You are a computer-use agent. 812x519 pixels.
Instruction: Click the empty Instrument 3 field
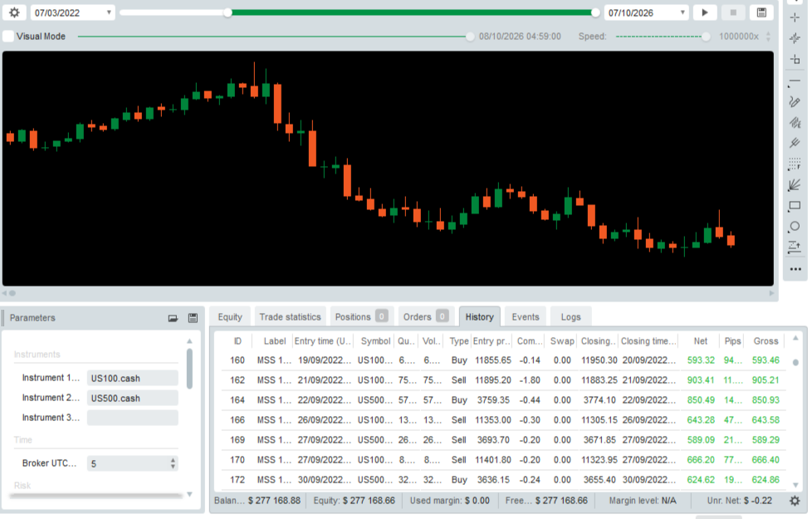[133, 418]
